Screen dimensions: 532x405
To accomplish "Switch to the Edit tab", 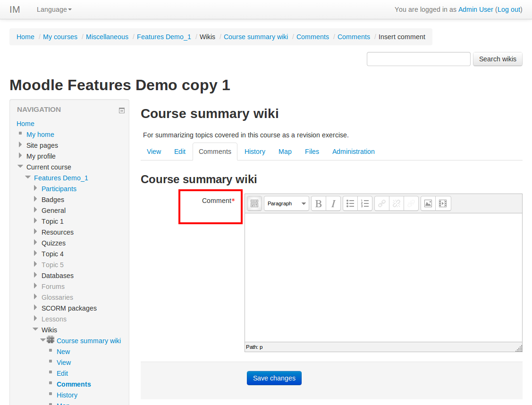I will point(180,152).
